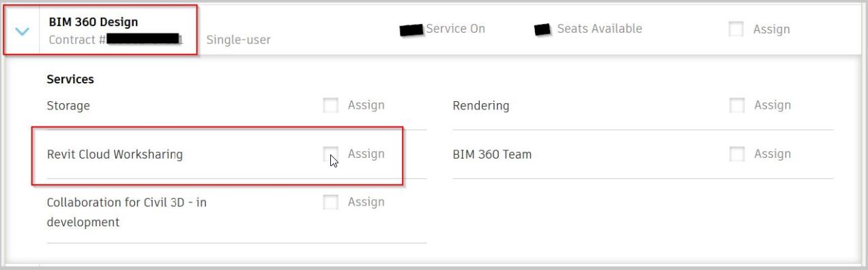Viewport: 868px width, 270px height.
Task: Click Assign label beside Revit Cloud Worksharing
Action: (366, 154)
